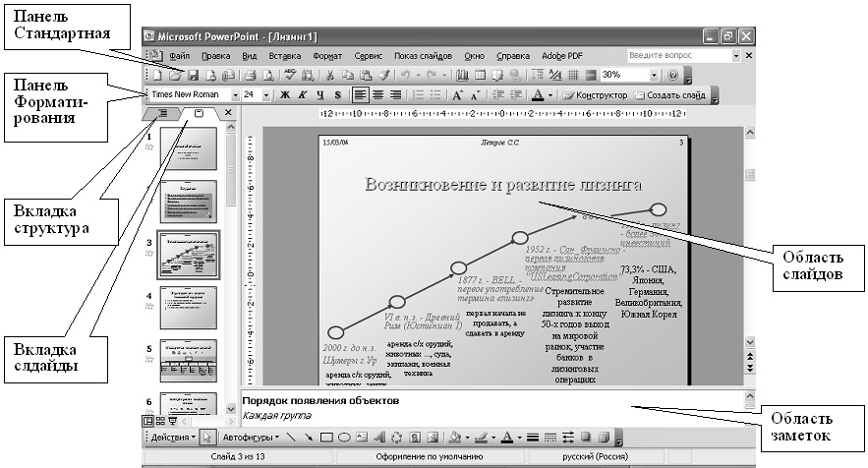Viewport: 868px width, 468px height.
Task: Click the Paste clipboard icon
Action: 366,75
